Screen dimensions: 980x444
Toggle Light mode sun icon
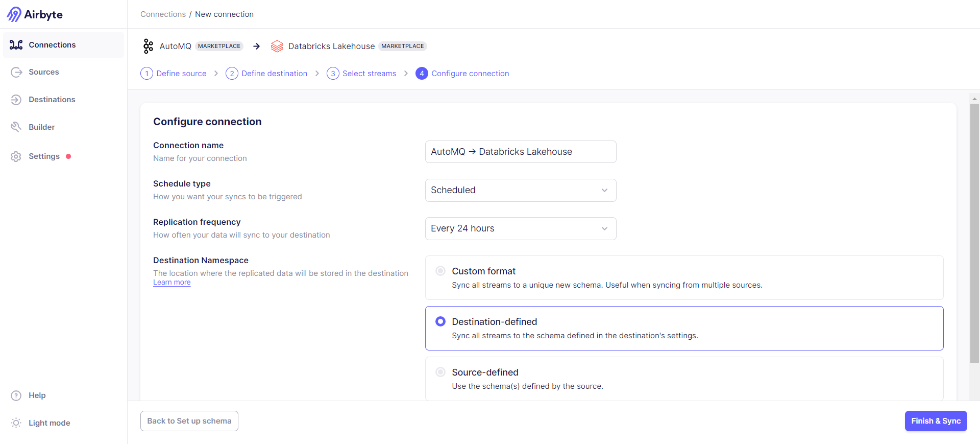(16, 423)
